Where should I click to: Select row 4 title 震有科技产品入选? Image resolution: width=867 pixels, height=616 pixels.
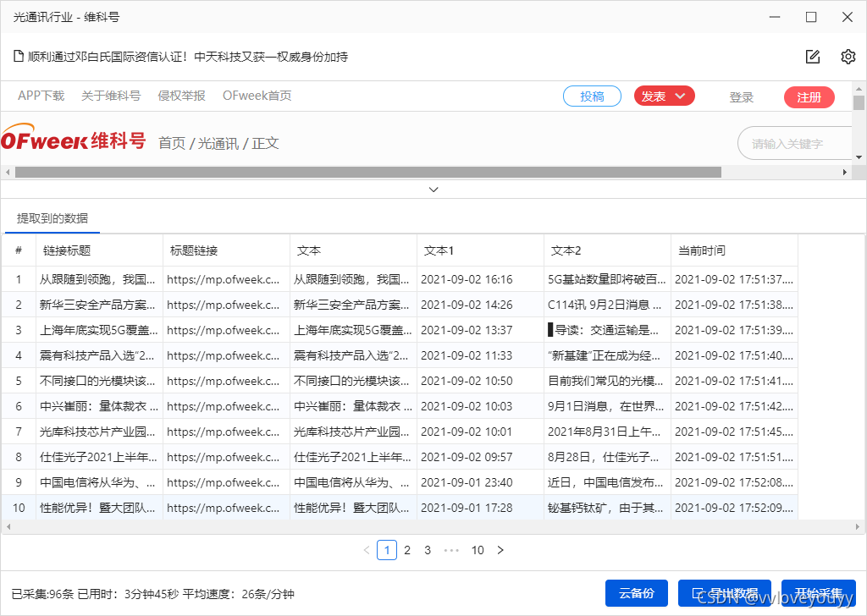click(x=99, y=355)
